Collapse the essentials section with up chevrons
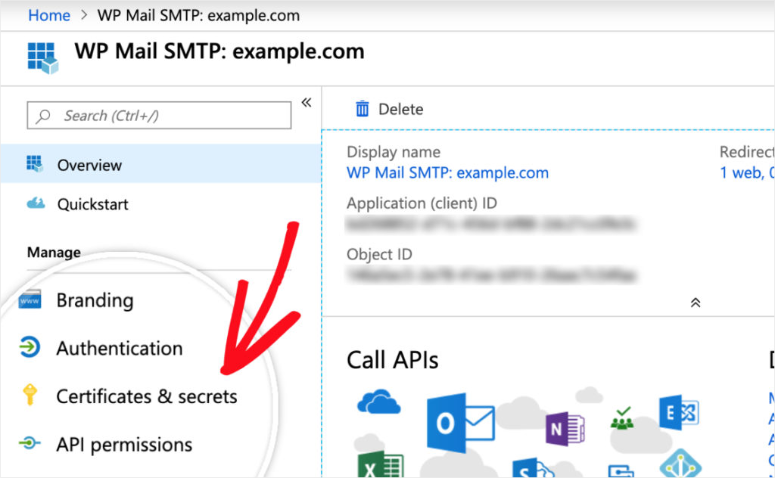 pyautogui.click(x=695, y=303)
